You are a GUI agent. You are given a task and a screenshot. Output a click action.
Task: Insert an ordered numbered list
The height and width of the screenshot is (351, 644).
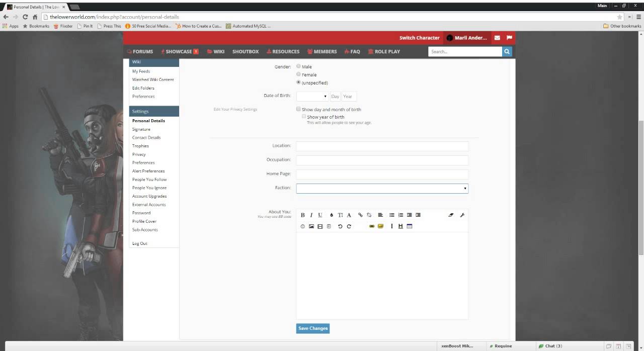(400, 215)
